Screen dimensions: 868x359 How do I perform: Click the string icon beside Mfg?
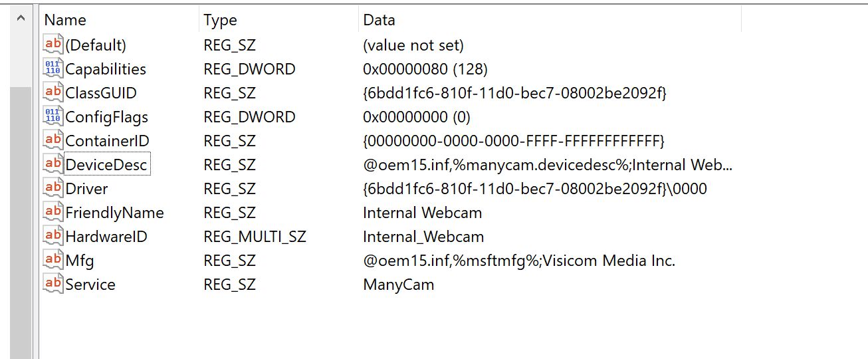(53, 261)
